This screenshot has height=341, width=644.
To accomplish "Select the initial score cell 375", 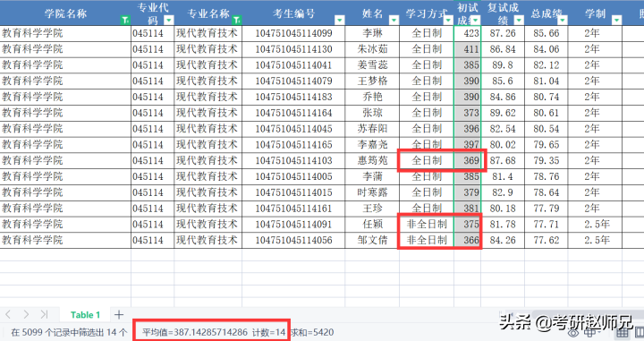I will point(468,225).
